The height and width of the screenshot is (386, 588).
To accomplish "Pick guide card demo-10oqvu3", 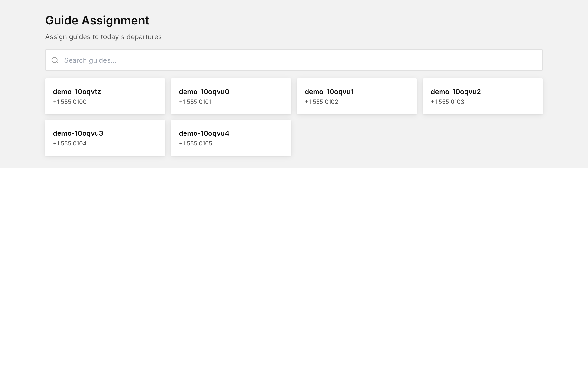I will 105,138.
